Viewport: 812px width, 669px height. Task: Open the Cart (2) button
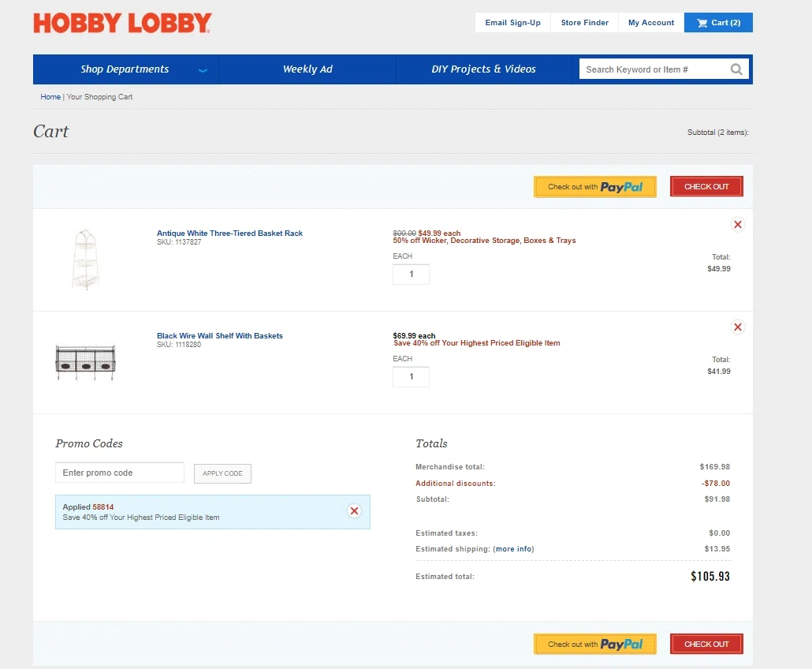pyautogui.click(x=718, y=23)
